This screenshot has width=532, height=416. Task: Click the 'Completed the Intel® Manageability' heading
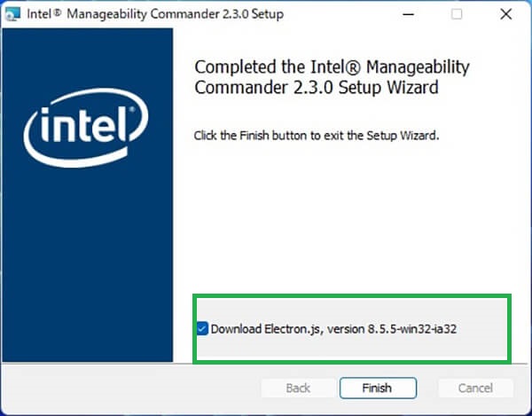click(x=332, y=67)
